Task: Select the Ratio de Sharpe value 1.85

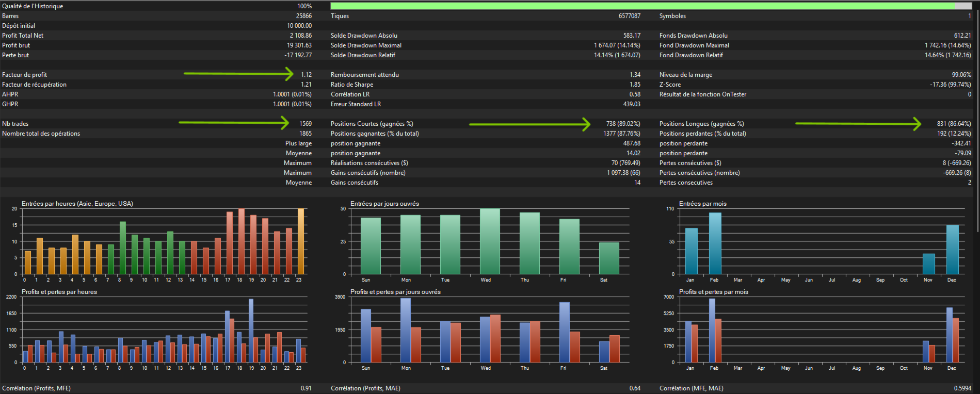Action: 635,85
